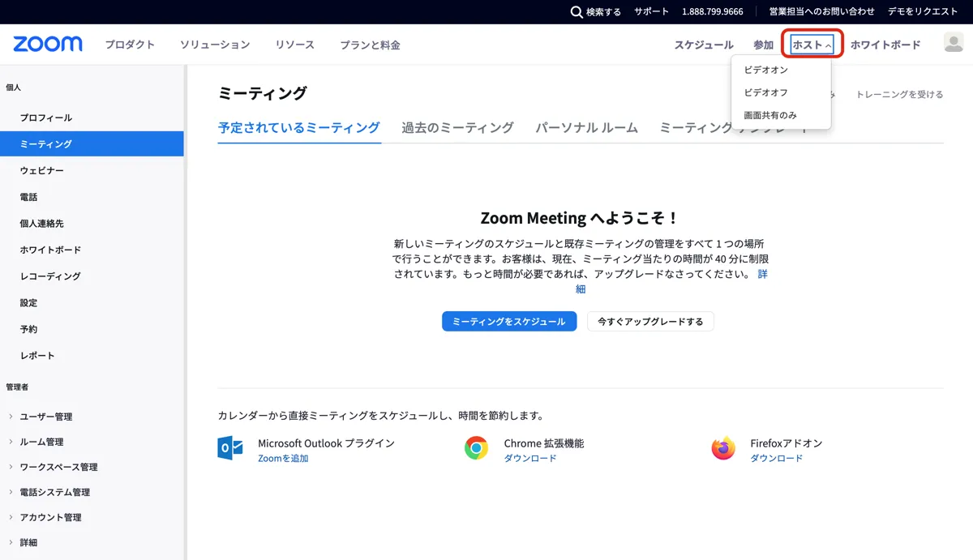The image size is (973, 560).
Task: Open プロダクト menu
Action: 130,45
